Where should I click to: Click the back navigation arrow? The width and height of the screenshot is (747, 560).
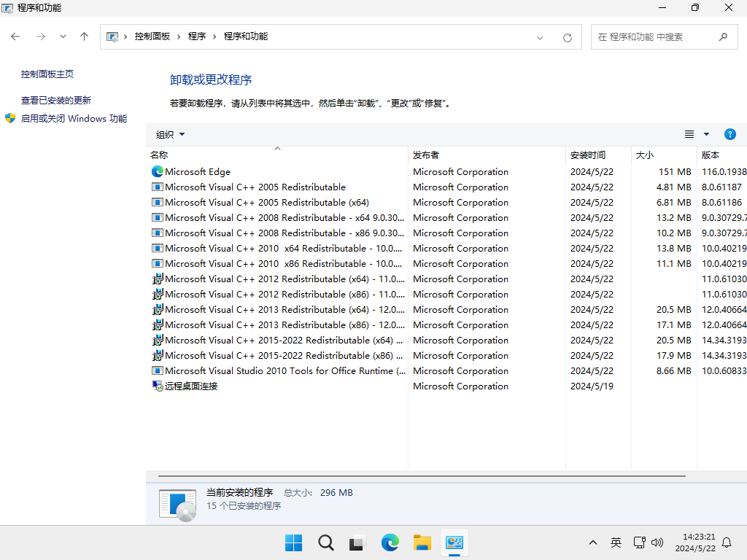tap(16, 36)
